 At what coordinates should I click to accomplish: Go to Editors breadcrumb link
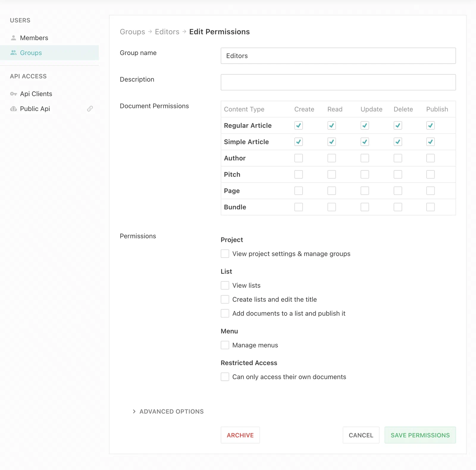point(167,32)
